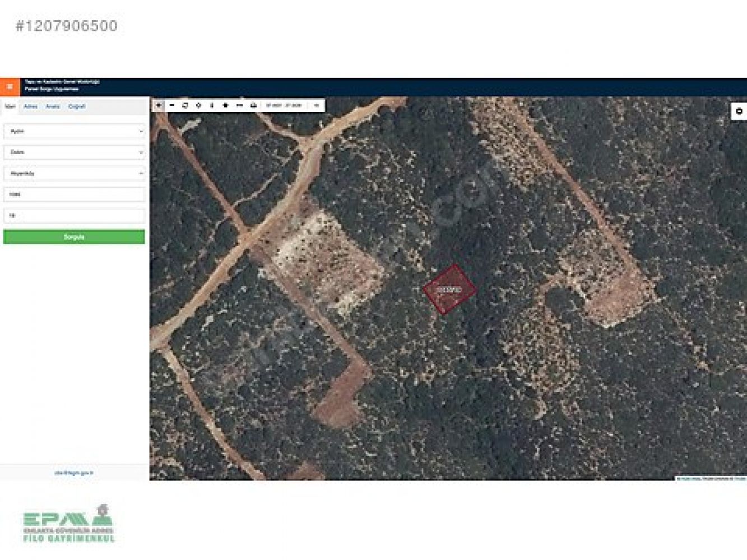Click the block number input field
This screenshot has width=747, height=560.
74,194
